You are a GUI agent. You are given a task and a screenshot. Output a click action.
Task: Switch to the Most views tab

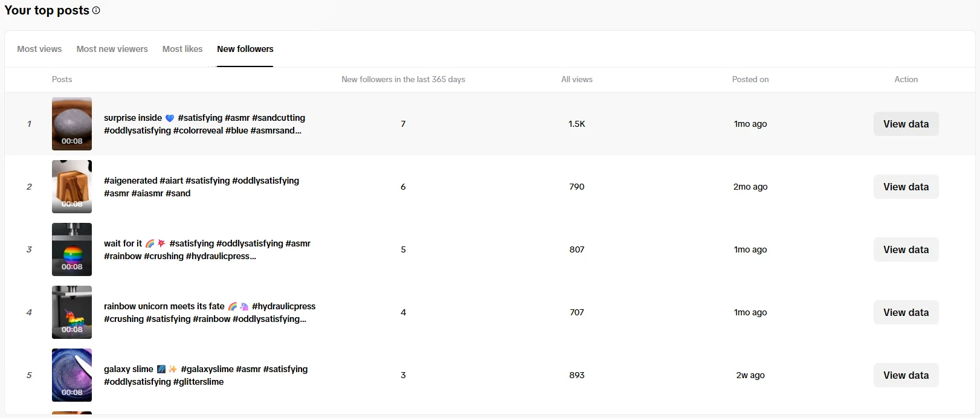39,49
